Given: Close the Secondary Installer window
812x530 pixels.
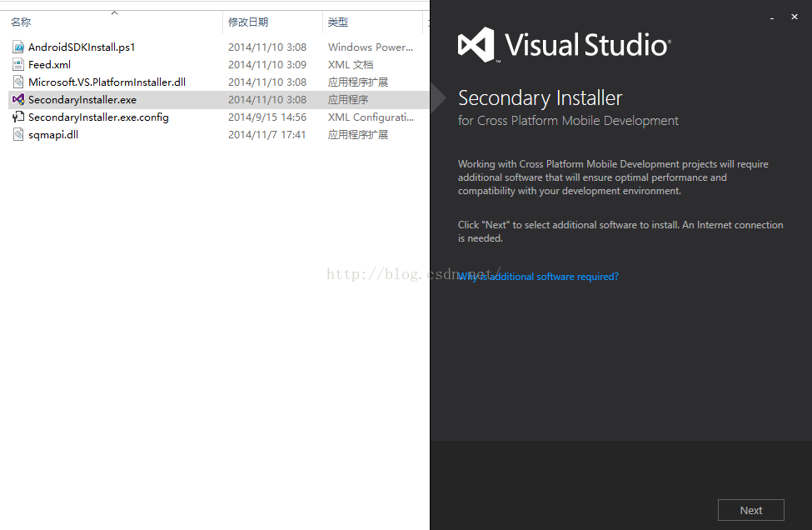Looking at the screenshot, I should pos(795,17).
